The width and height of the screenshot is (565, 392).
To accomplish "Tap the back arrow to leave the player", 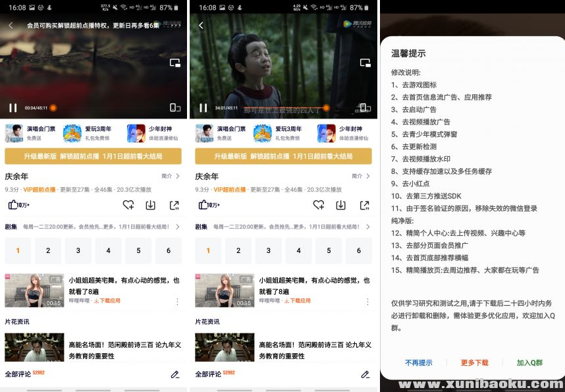I will coord(11,24).
